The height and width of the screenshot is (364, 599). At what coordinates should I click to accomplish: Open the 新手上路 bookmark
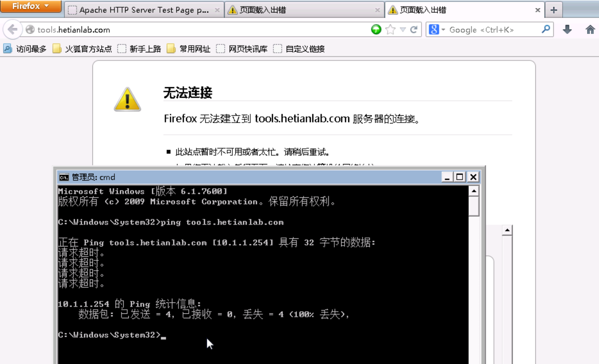(139, 49)
